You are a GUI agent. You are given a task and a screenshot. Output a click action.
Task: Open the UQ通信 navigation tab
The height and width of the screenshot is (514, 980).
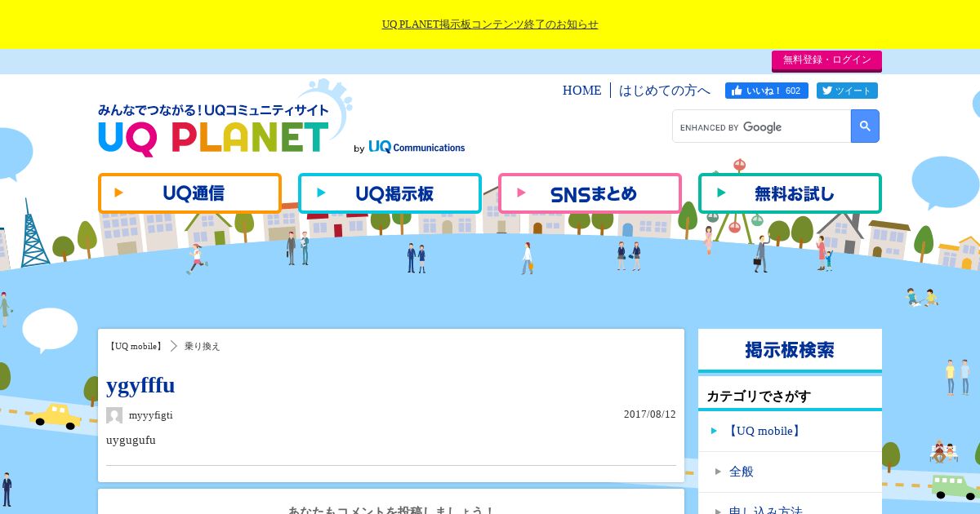[x=189, y=193]
